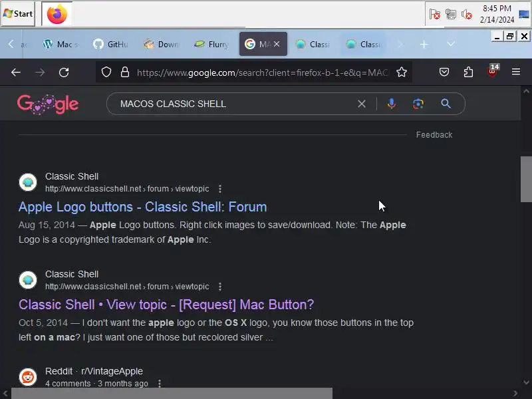
Task: Click the muted volume tray icon
Action: (x=467, y=14)
